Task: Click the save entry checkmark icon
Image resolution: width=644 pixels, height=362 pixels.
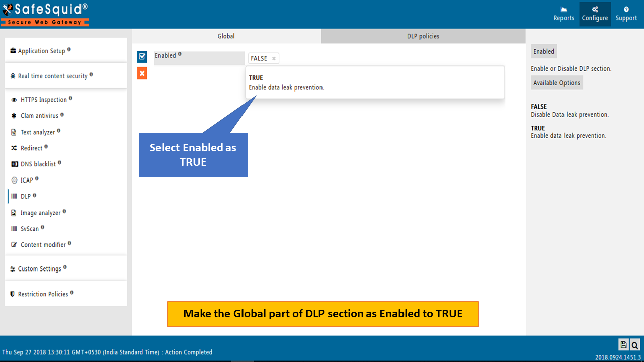Action: pyautogui.click(x=142, y=56)
